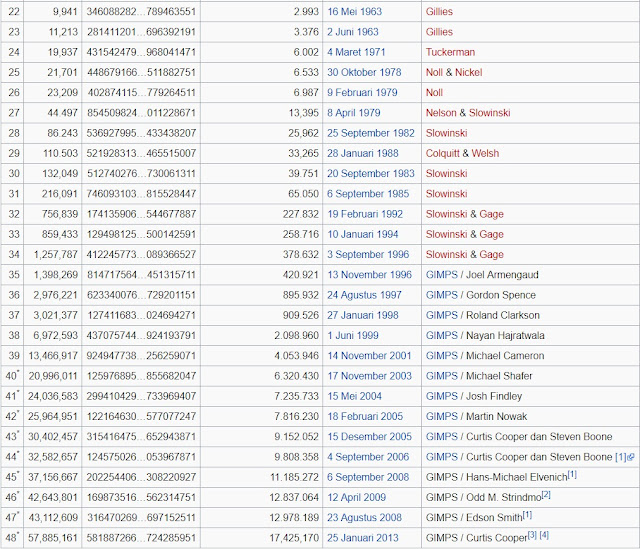Open the date link 16 Mei 1963
Viewport: 640px width, 549px height.
[354, 11]
